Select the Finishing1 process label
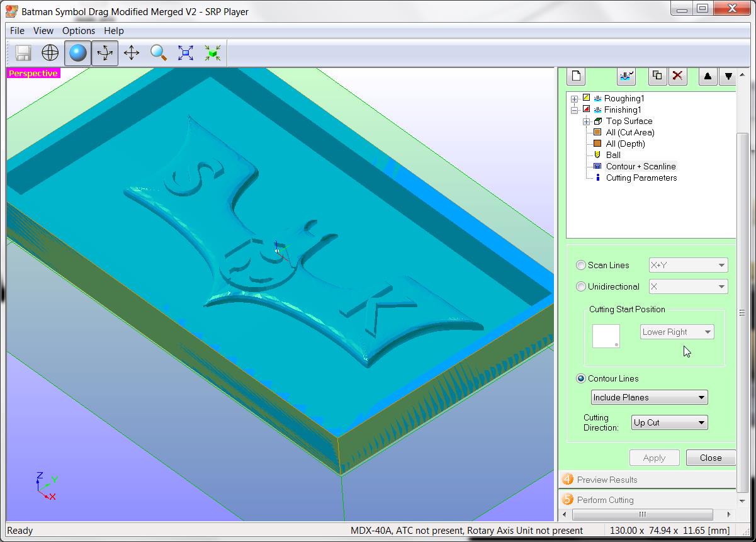The width and height of the screenshot is (756, 542). tap(623, 110)
